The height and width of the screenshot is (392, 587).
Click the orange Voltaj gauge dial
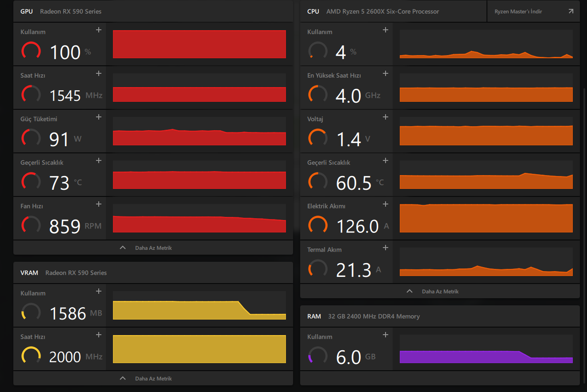318,138
